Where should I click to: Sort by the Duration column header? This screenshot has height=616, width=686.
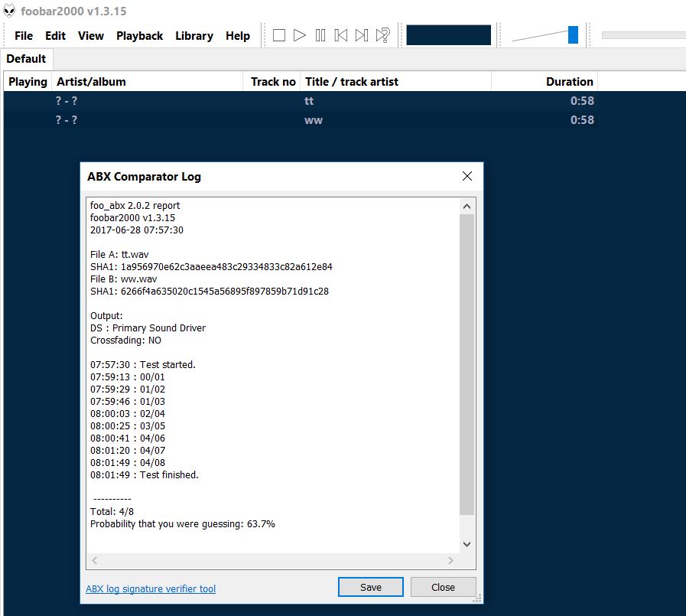tap(545, 82)
